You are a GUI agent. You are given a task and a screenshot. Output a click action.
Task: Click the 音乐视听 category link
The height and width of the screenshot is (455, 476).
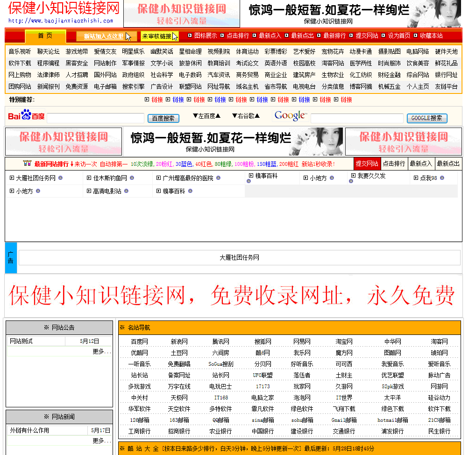coord(20,51)
